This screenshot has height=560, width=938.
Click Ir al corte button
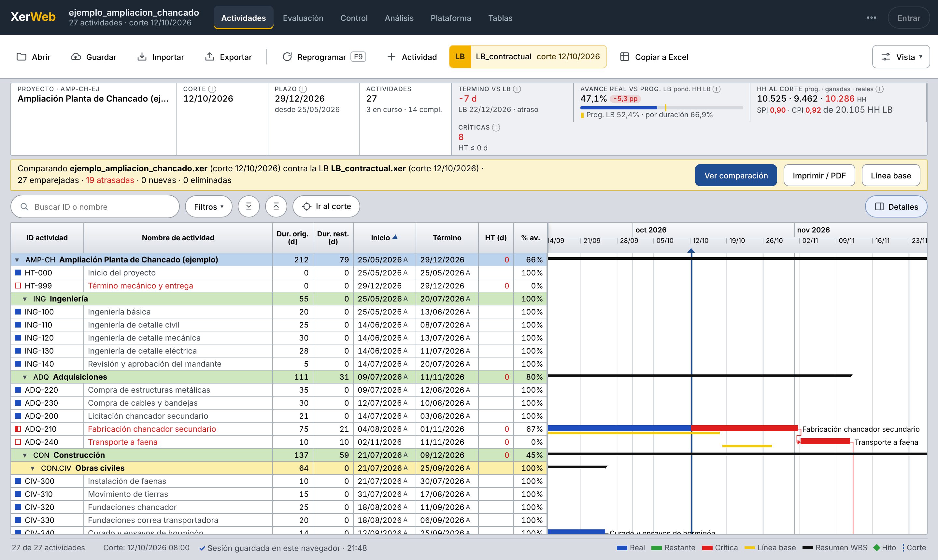[x=326, y=206]
